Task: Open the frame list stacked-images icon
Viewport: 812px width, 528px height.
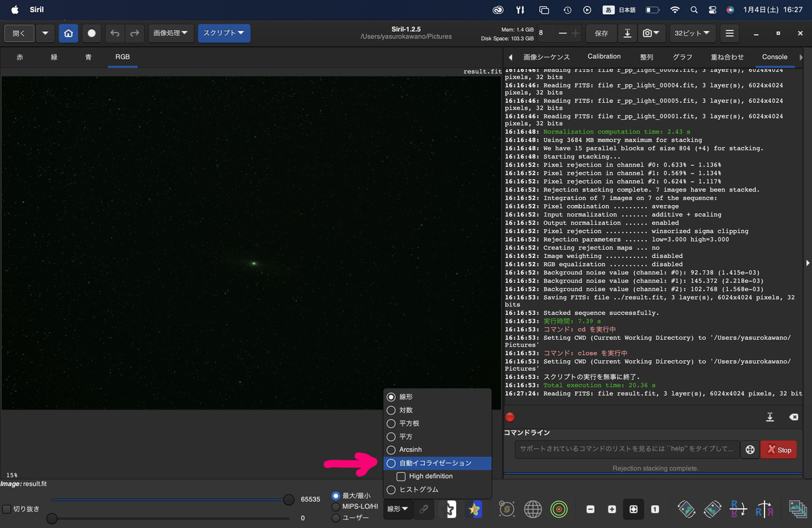Action: [797, 509]
